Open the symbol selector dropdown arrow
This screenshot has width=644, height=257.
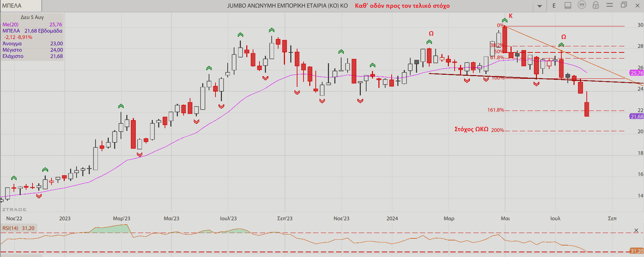(540, 6)
